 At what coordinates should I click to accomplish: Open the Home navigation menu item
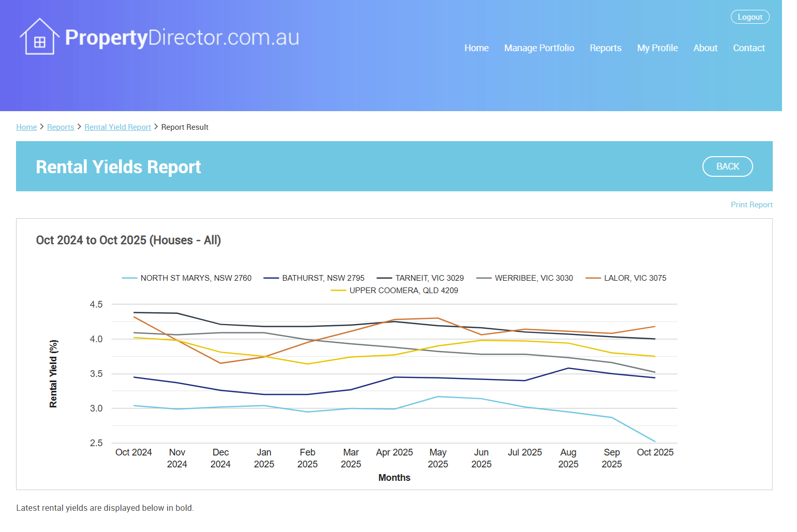click(x=476, y=48)
